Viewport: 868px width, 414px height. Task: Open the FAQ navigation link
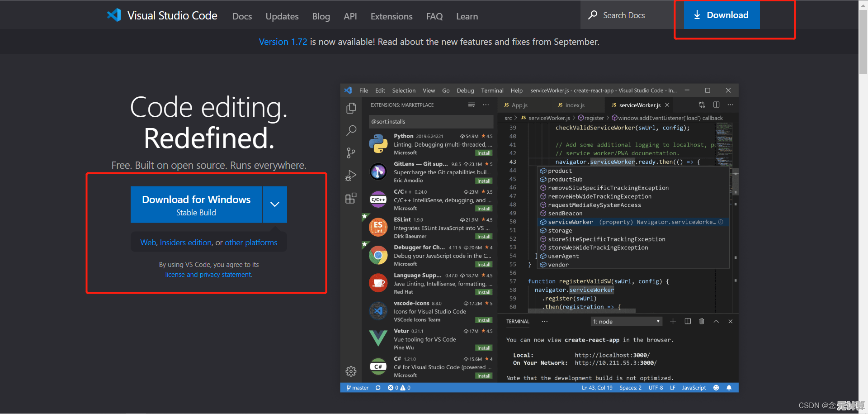[x=434, y=16]
